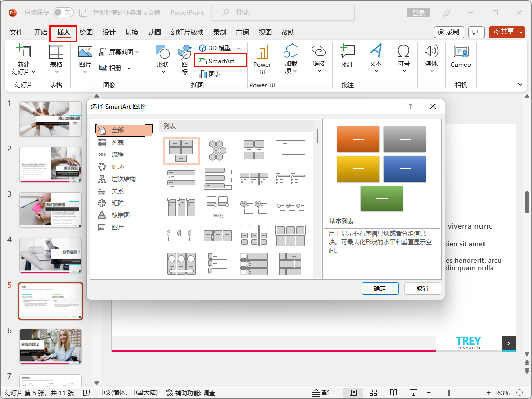Click the zoom out minus button
532x399 pixels.
tap(428, 393)
